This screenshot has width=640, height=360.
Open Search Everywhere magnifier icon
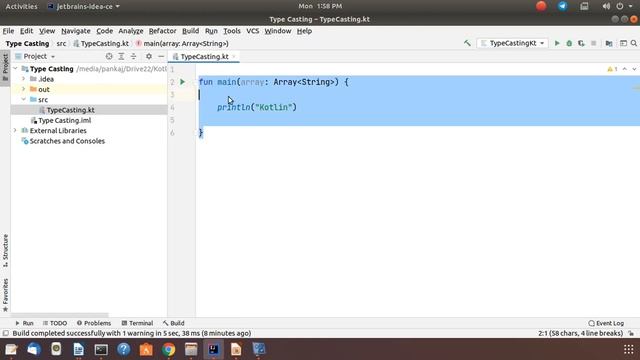tap(634, 43)
